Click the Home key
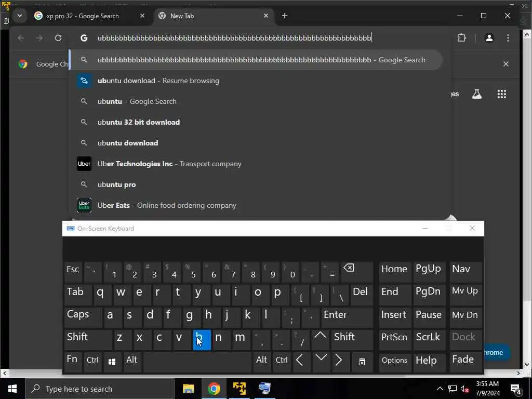 (395, 272)
